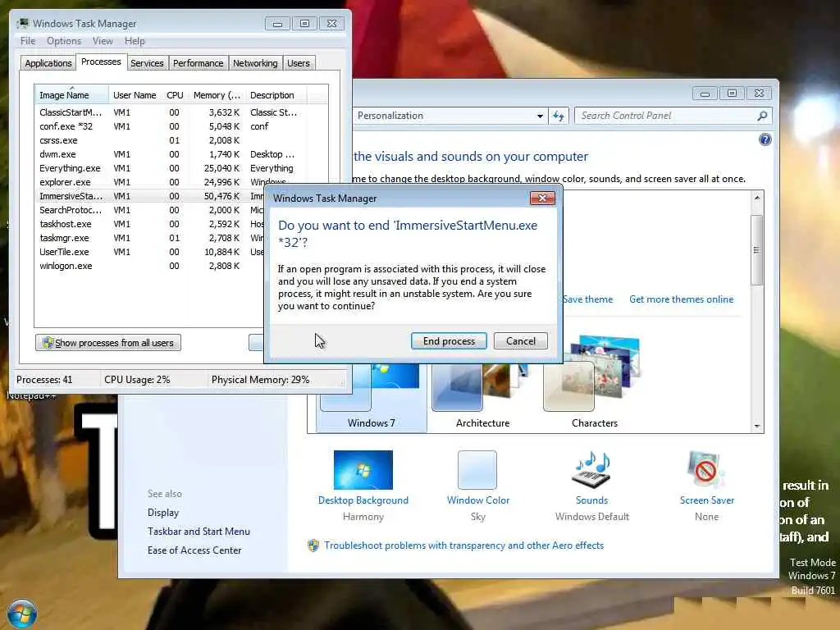Open the Desktop Background icon
The height and width of the screenshot is (630, 840).
pyautogui.click(x=363, y=470)
